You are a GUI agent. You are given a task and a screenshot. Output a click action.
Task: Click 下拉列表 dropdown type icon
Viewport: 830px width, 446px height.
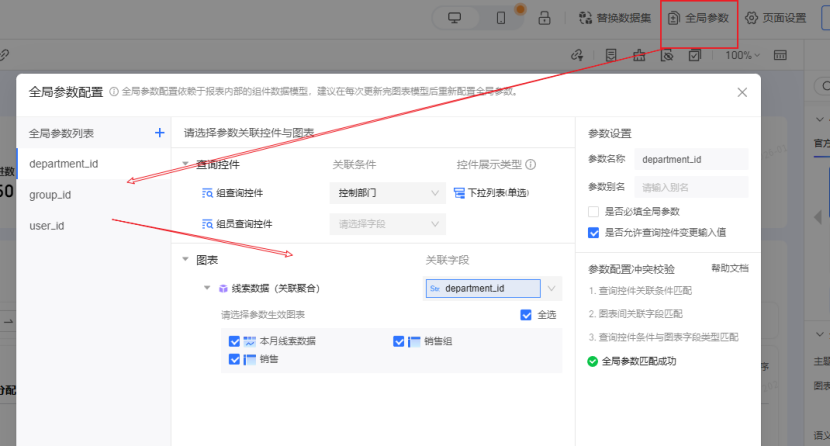coord(459,193)
